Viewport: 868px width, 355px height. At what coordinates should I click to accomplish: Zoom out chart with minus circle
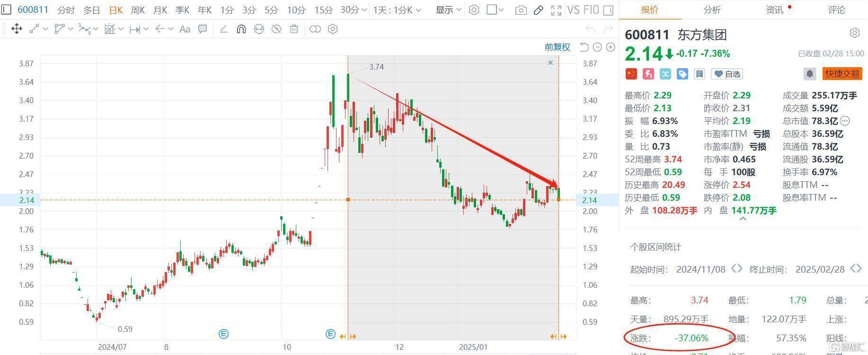click(597, 47)
